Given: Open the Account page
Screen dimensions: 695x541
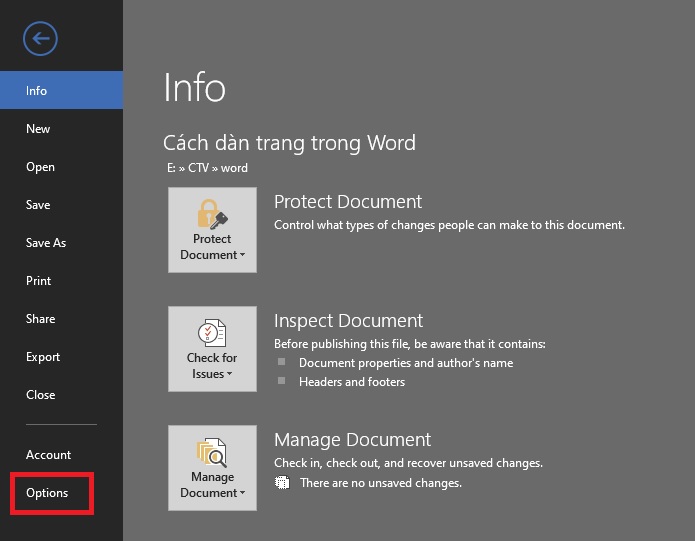Looking at the screenshot, I should click(48, 455).
